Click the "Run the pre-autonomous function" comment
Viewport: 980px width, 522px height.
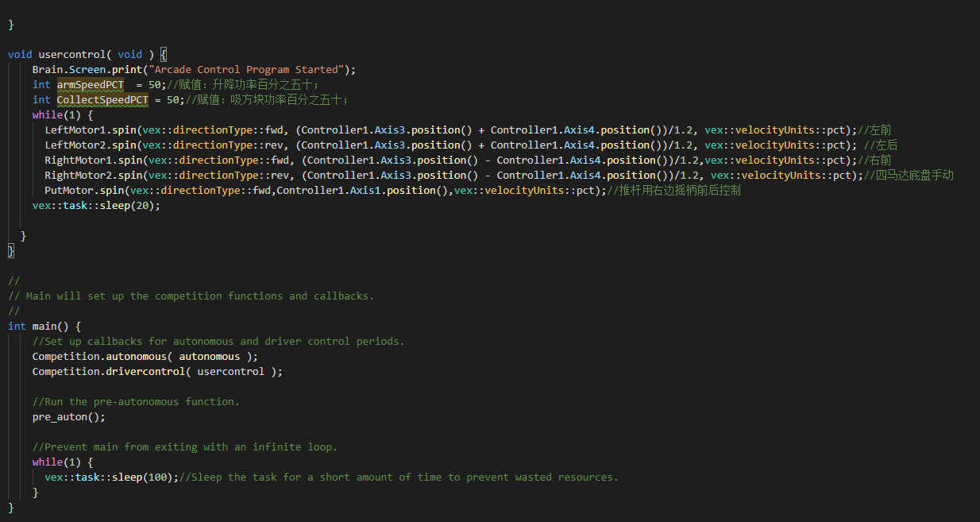136,401
